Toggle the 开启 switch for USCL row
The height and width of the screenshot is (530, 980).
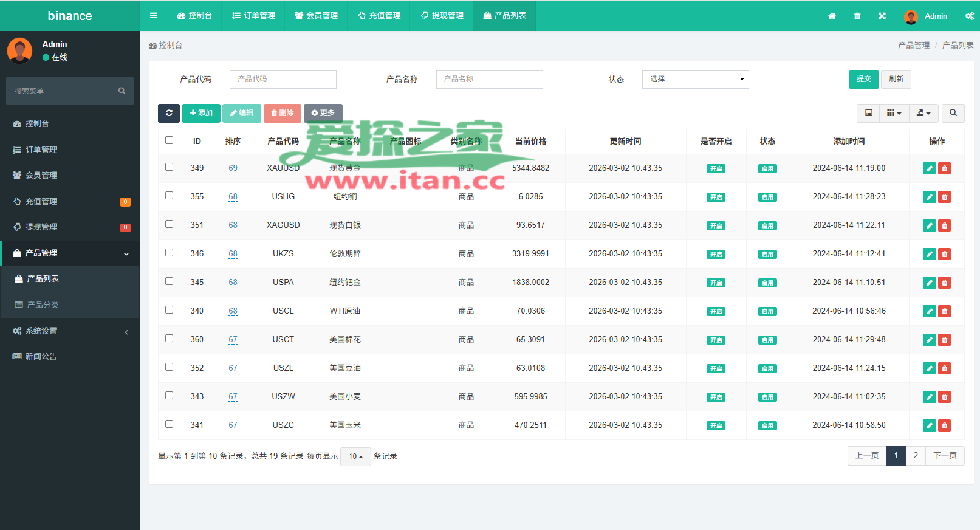tap(716, 311)
